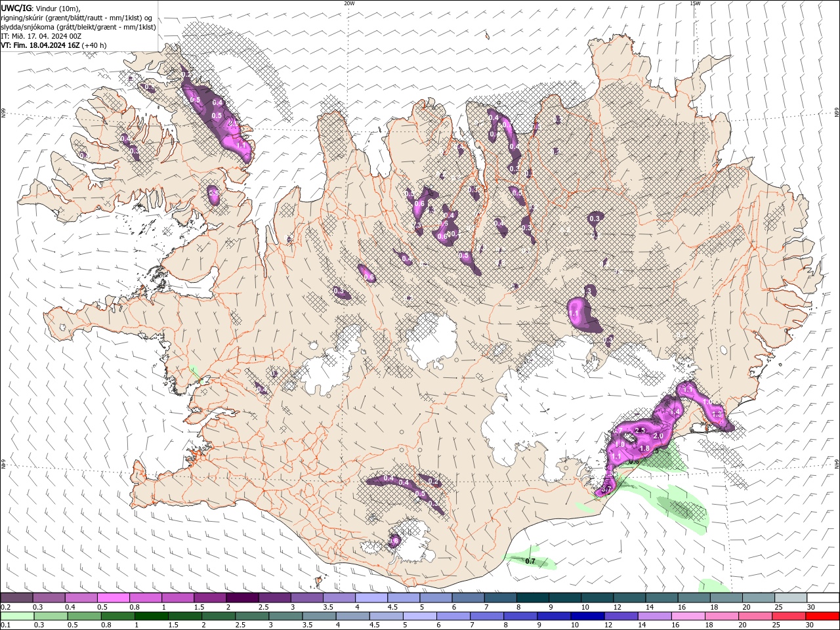Select the white swatch starting at 30 in the top legend row
840x630 pixels.
(823, 598)
